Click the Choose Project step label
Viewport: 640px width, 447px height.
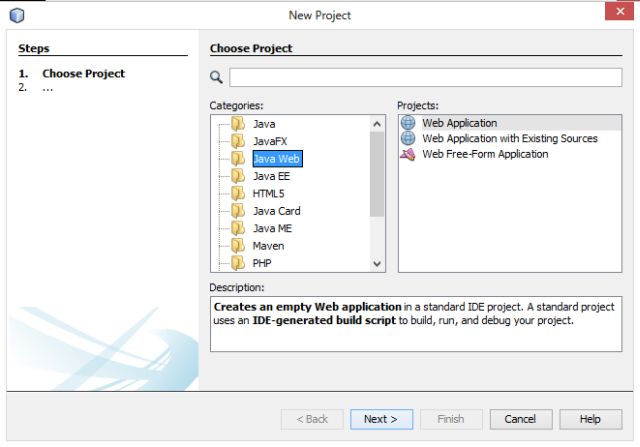[x=84, y=73]
